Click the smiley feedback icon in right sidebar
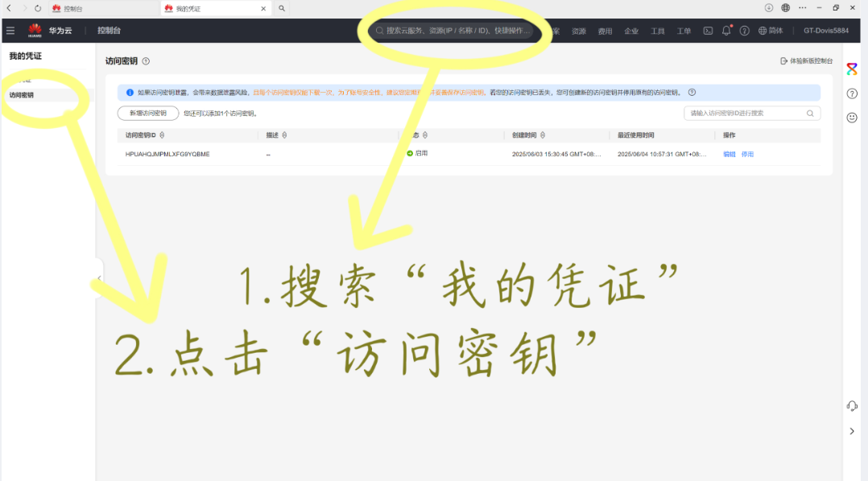 point(852,118)
